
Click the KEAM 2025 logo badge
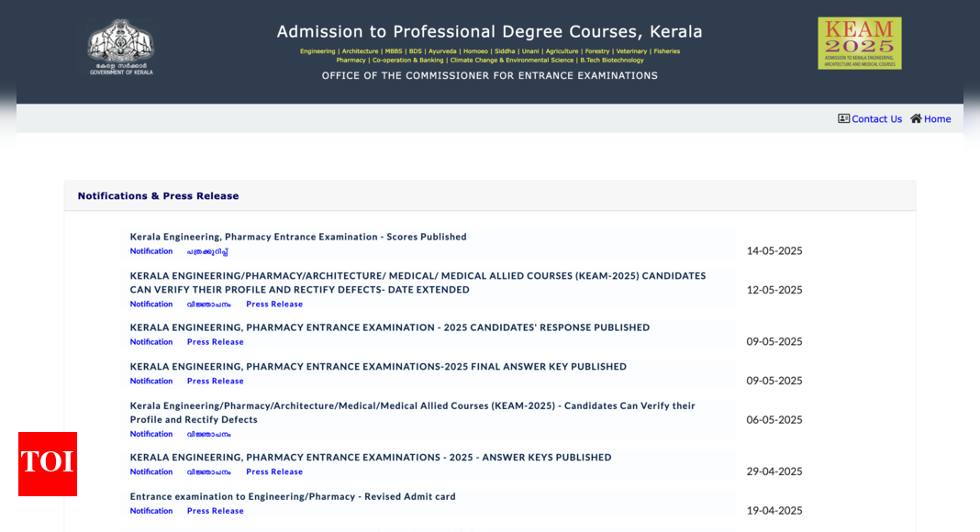[x=859, y=43]
